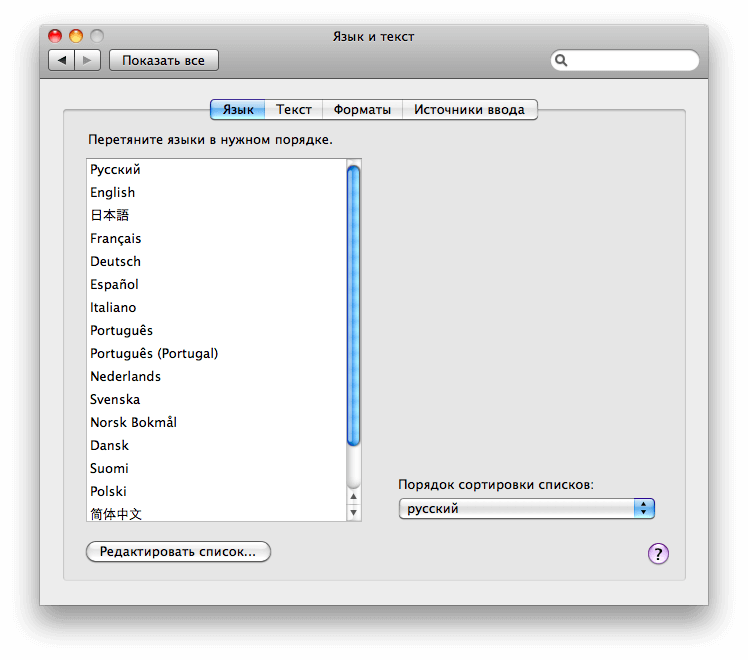Select Italiano in the language list
Screen dimensions: 748x660
pos(217,308)
